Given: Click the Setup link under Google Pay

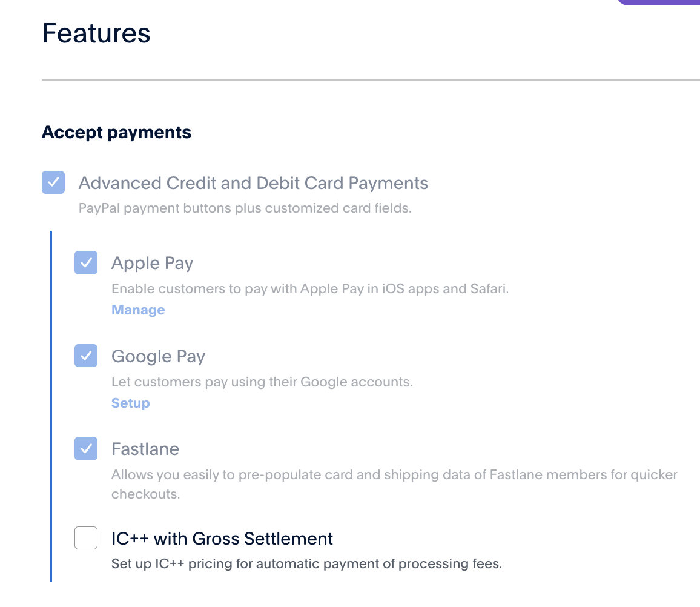Looking at the screenshot, I should [130, 403].
